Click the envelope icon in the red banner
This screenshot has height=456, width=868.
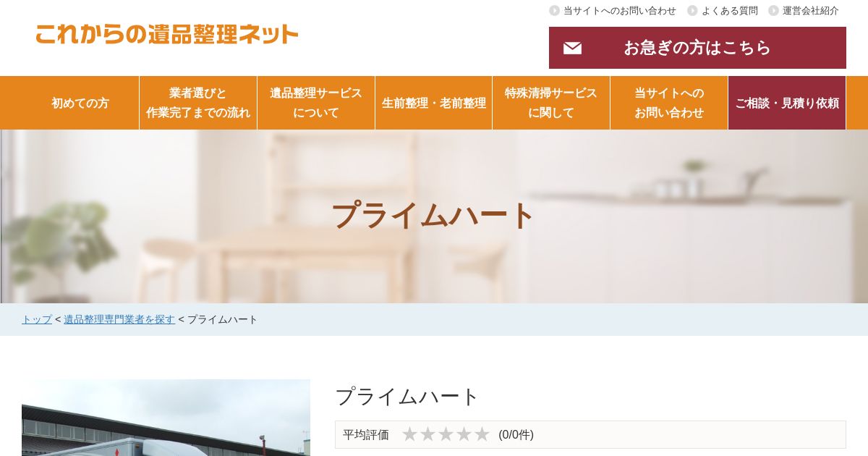pyautogui.click(x=572, y=48)
